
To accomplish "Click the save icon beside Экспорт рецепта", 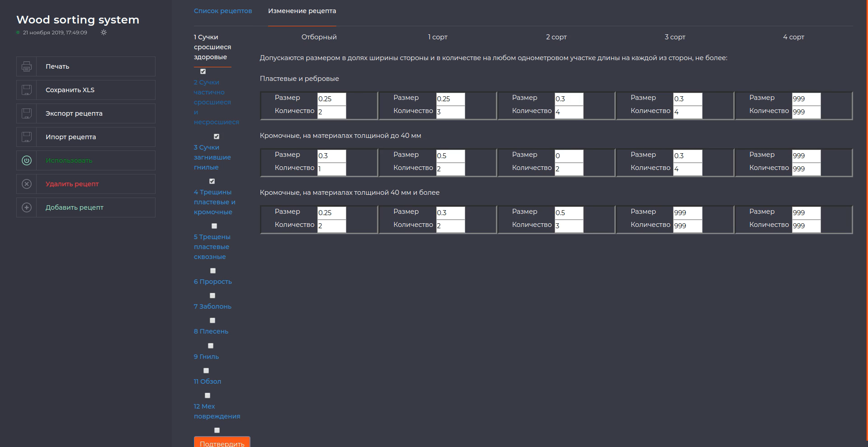I will point(27,113).
